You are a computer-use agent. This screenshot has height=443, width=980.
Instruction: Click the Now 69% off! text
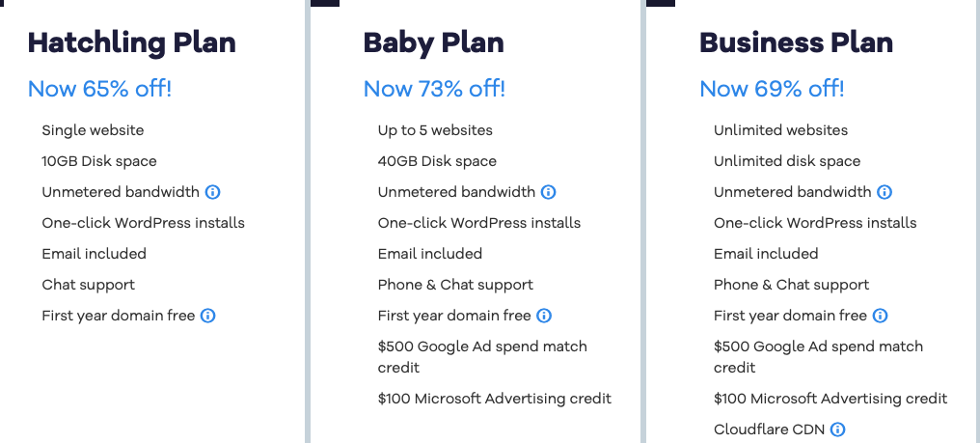click(x=772, y=89)
